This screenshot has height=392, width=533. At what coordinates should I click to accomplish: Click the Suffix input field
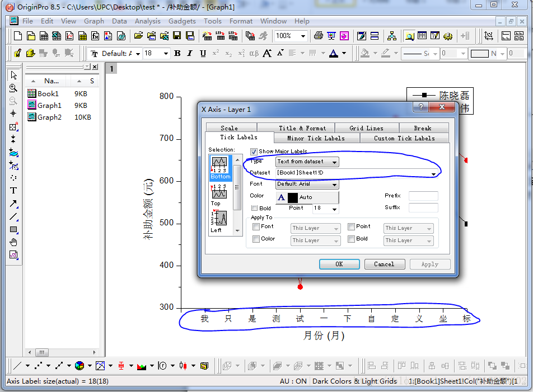click(423, 207)
